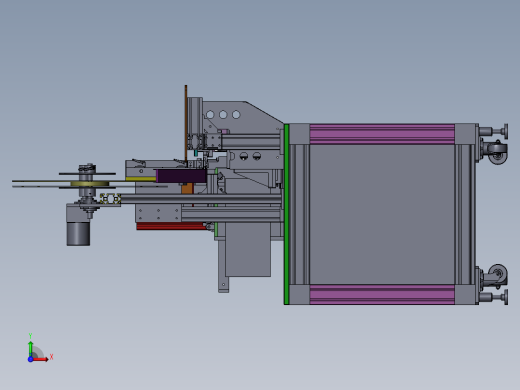Select the middle hole in the angled bracket
This screenshot has height=390, width=520.
223,115
